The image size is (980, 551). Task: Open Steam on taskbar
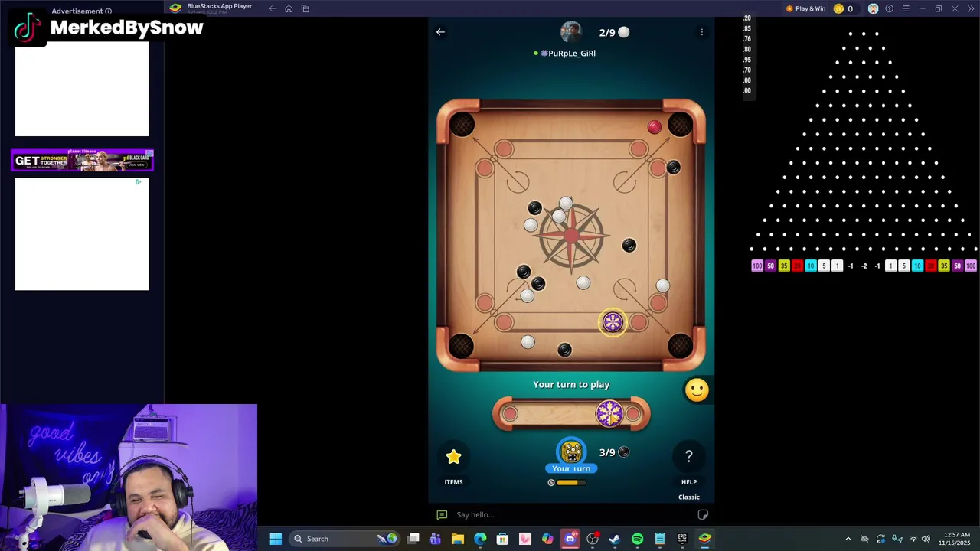click(614, 539)
